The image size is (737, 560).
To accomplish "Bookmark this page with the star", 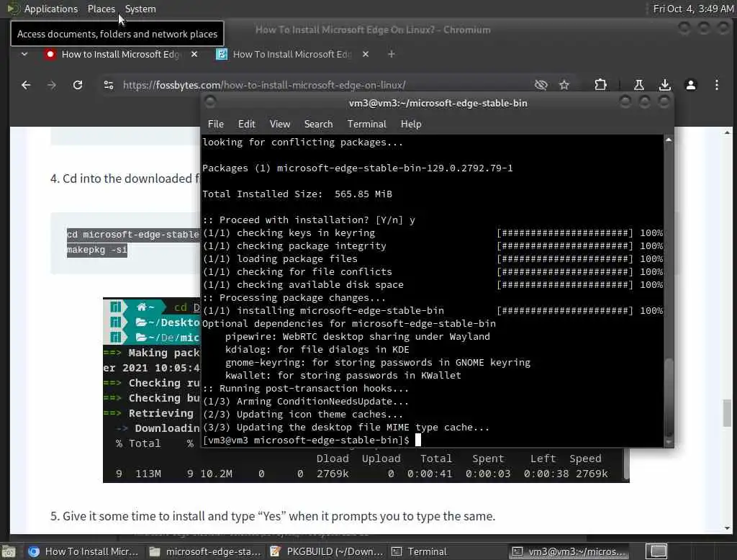I will tap(564, 85).
